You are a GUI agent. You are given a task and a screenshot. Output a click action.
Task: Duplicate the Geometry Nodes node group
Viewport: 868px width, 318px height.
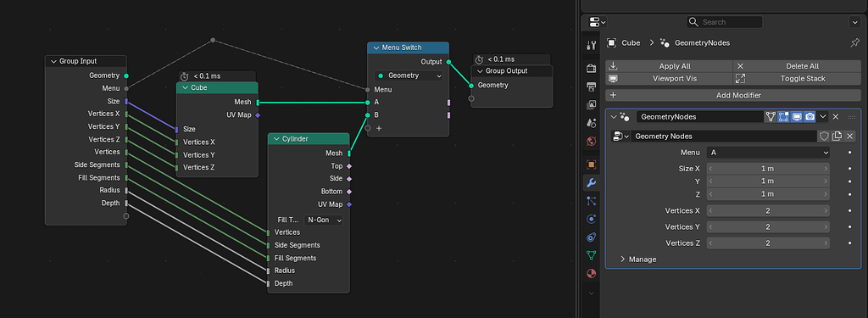[x=837, y=137]
